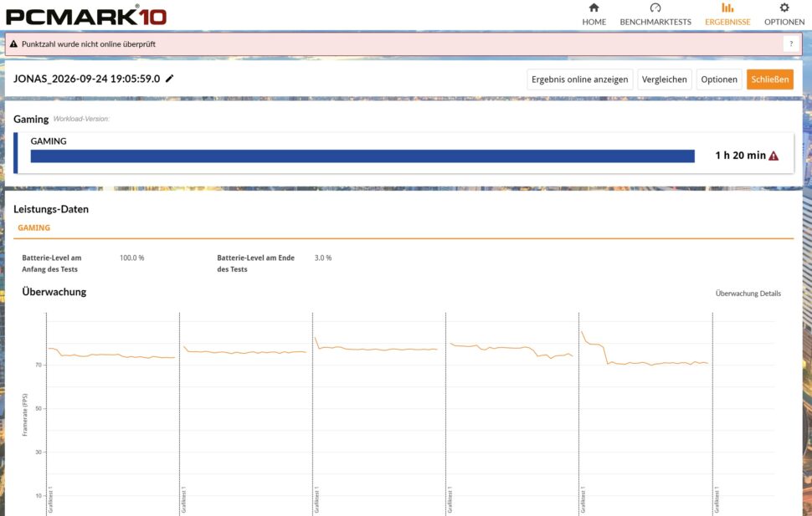The height and width of the screenshot is (516, 812).
Task: Click the Vergleichen button
Action: tap(665, 79)
